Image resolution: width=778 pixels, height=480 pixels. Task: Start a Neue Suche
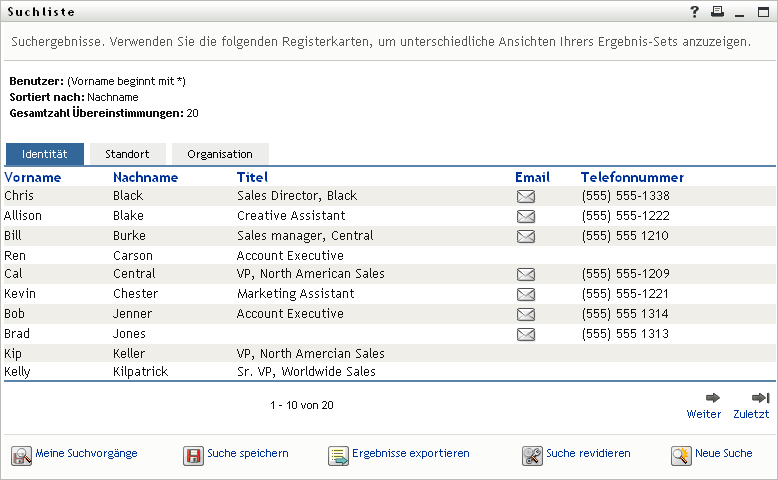coord(723,453)
